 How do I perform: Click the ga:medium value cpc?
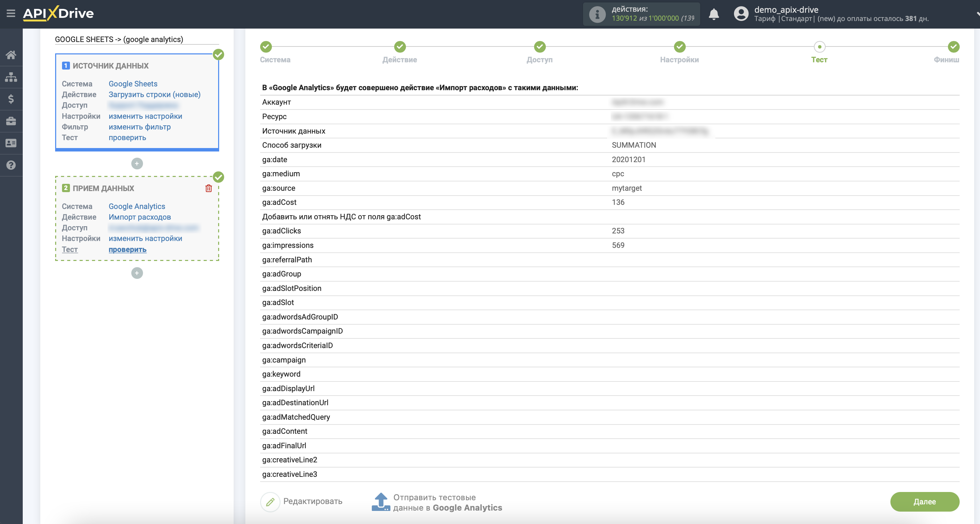click(618, 174)
